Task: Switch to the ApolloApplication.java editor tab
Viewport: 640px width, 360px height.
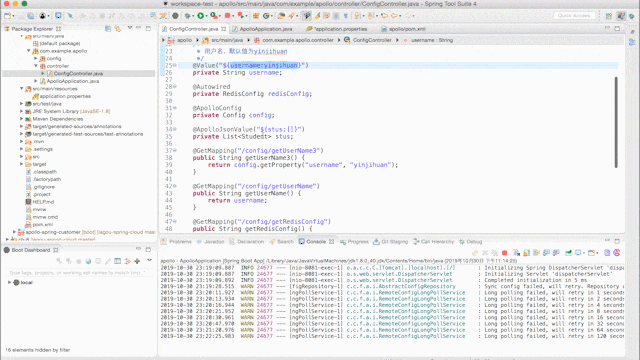Action: [x=265, y=29]
